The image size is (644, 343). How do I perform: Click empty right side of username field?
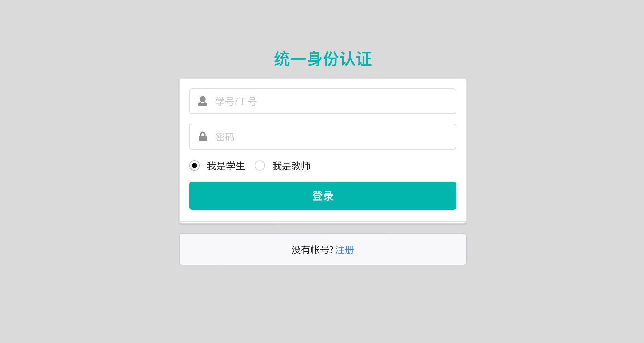point(392,101)
